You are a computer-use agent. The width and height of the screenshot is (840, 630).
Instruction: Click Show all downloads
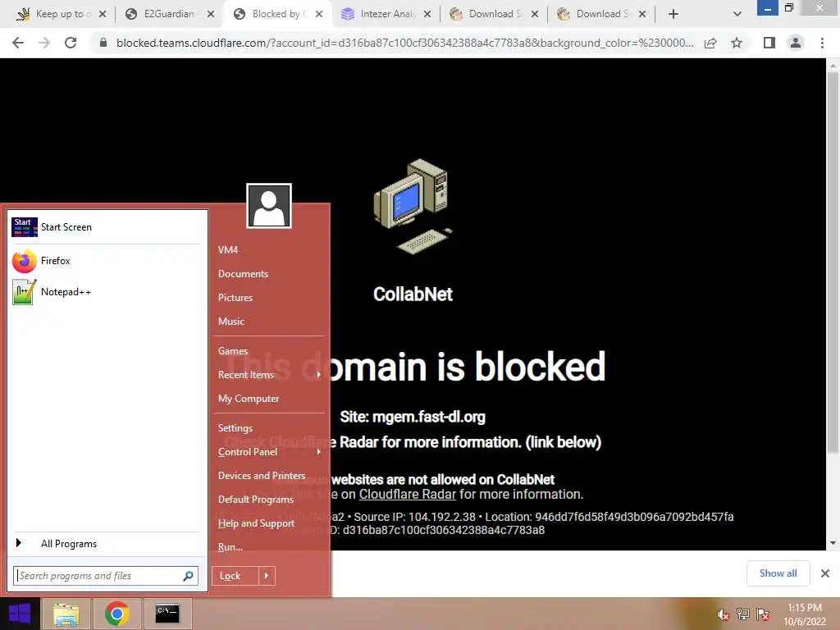pyautogui.click(x=778, y=573)
